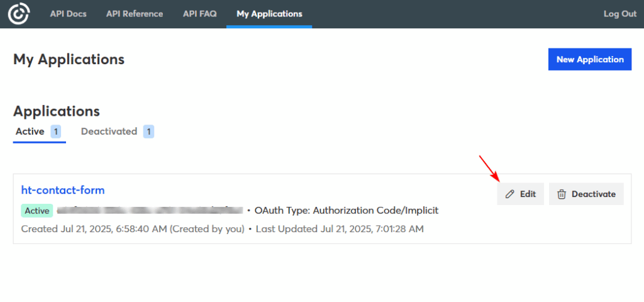Click the count badge next to Active tab

(x=55, y=131)
